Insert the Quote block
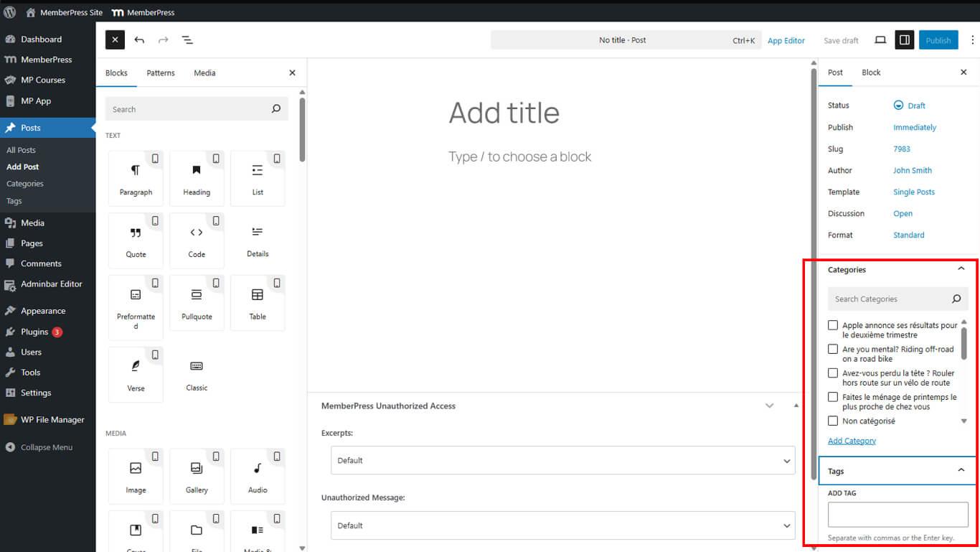Screen dimensions: 980x552 tap(136, 240)
